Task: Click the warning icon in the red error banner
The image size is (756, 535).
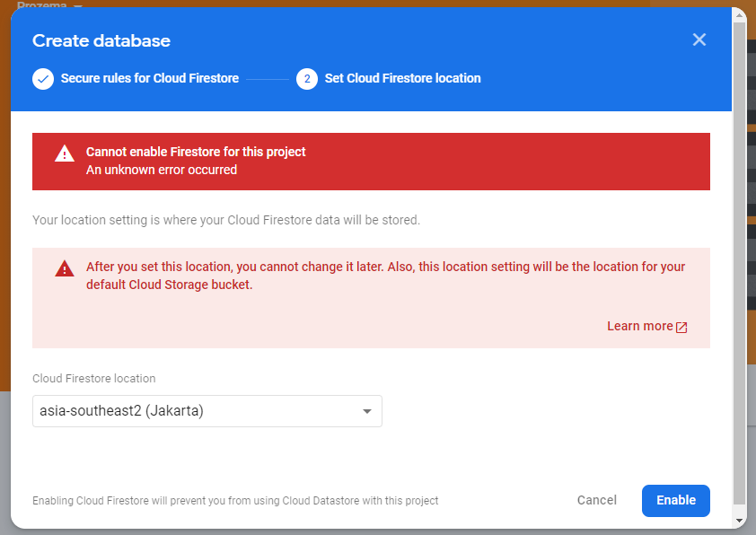Action: tap(64, 152)
